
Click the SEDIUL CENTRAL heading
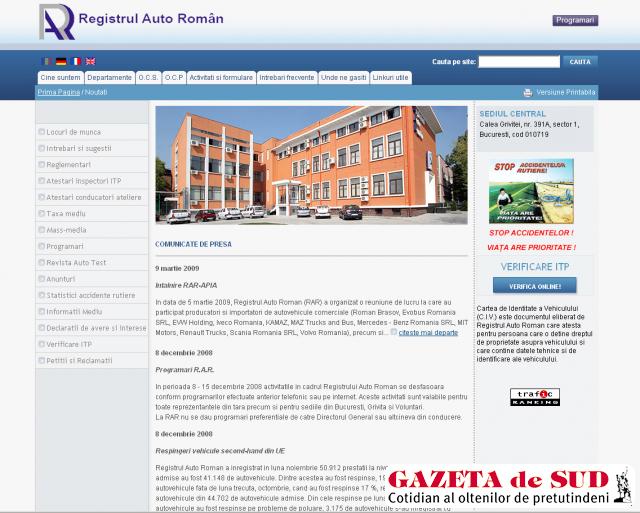[x=513, y=114]
